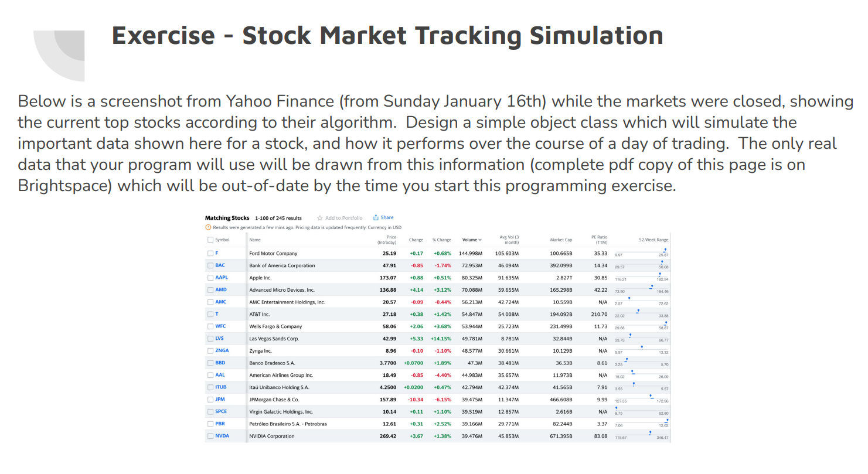Click the Price (Intraday) column header
Image resolution: width=868 pixels, height=474 pixels.
click(387, 240)
